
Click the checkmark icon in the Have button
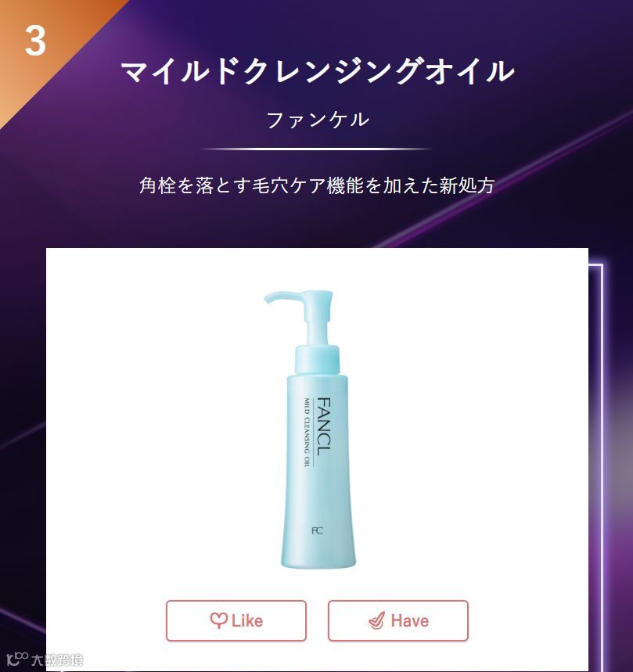[376, 620]
